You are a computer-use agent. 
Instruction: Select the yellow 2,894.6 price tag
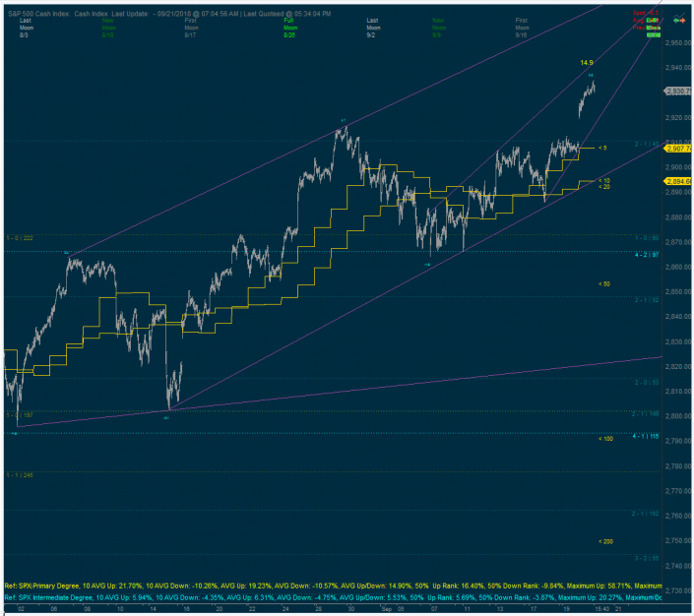[x=677, y=181]
